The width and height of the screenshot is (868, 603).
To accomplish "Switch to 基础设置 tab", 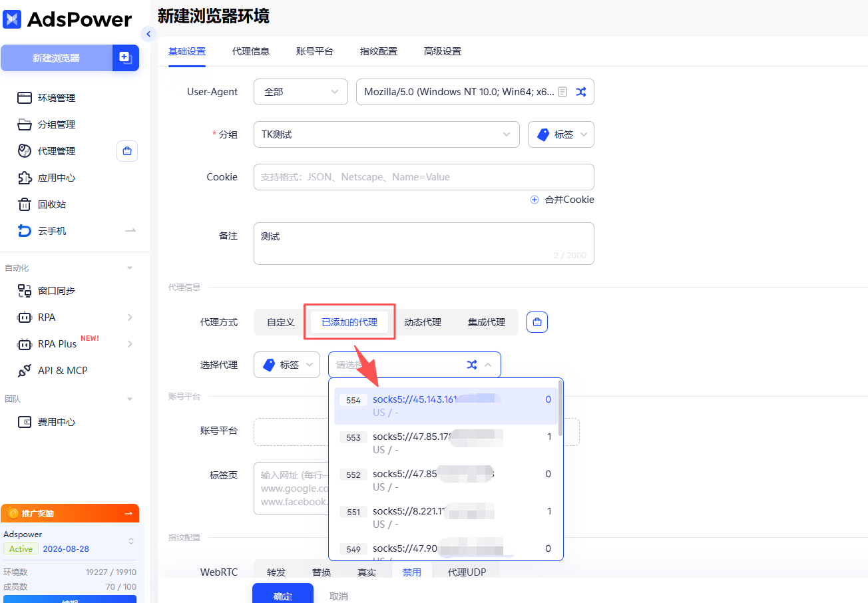I will (187, 51).
